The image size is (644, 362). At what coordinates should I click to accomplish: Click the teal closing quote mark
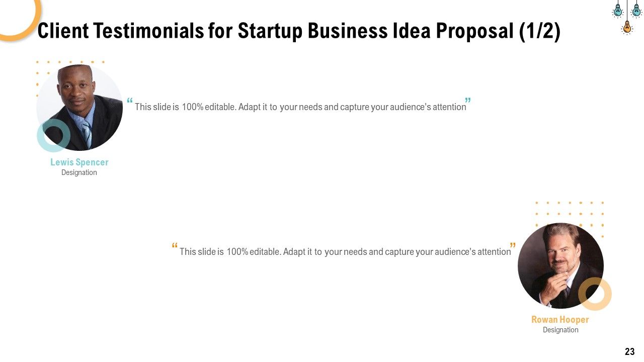[x=468, y=102]
